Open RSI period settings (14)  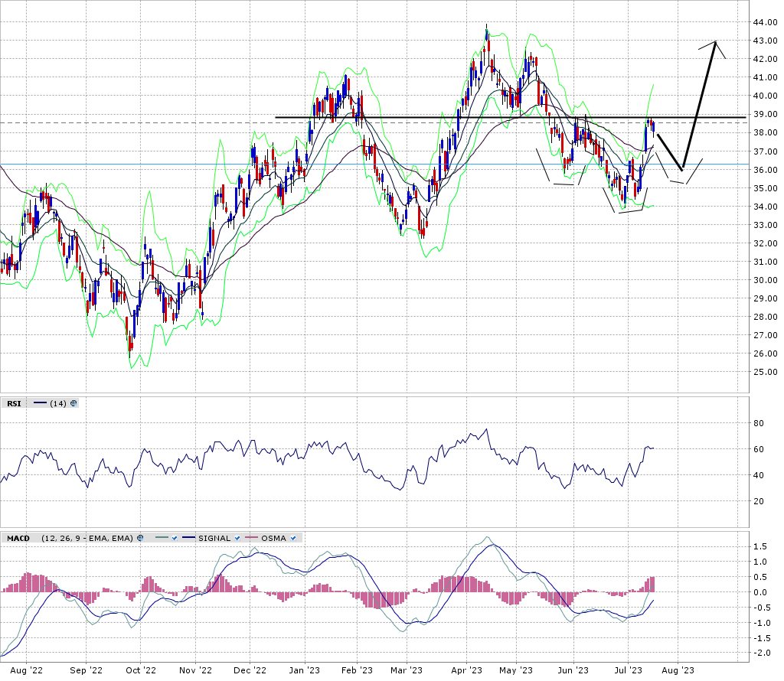point(58,403)
